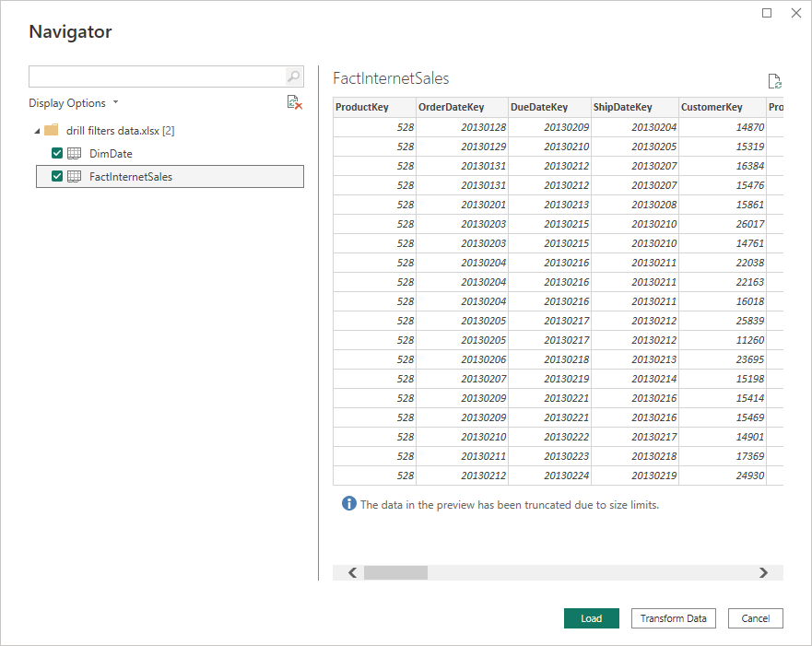Click OrderDateKey cell 20130128
Screen dimensions: 812x646
tap(463, 127)
